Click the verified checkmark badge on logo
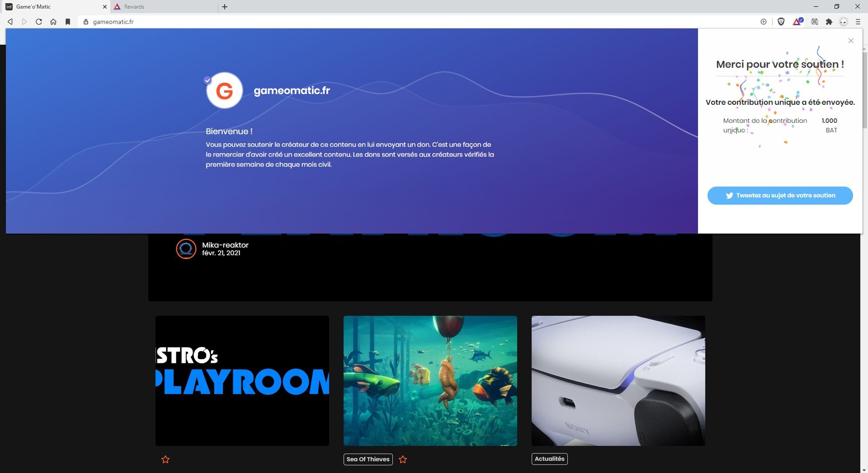Screen dimensions: 868x473 [x=208, y=80]
